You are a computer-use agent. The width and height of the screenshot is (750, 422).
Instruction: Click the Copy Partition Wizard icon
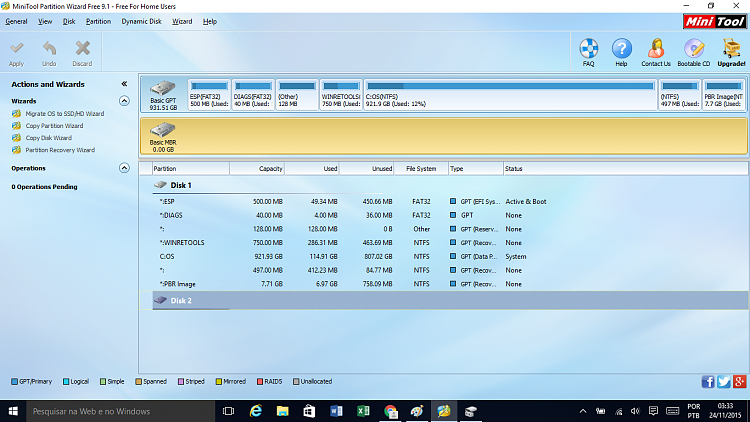click(x=16, y=125)
